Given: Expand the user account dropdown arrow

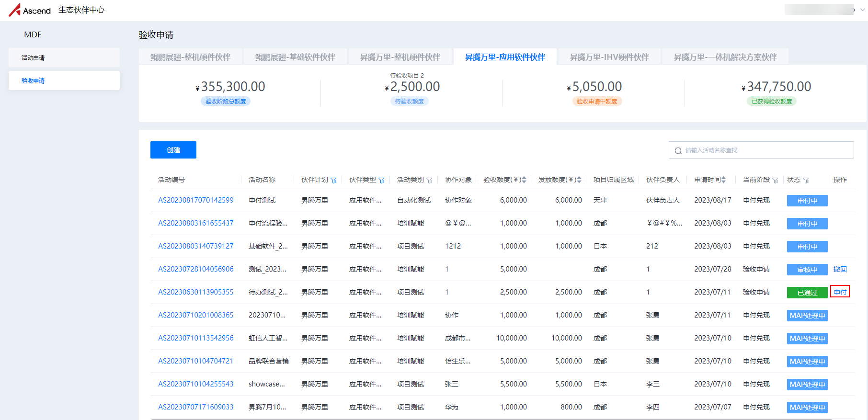Looking at the screenshot, I should 863,10.
